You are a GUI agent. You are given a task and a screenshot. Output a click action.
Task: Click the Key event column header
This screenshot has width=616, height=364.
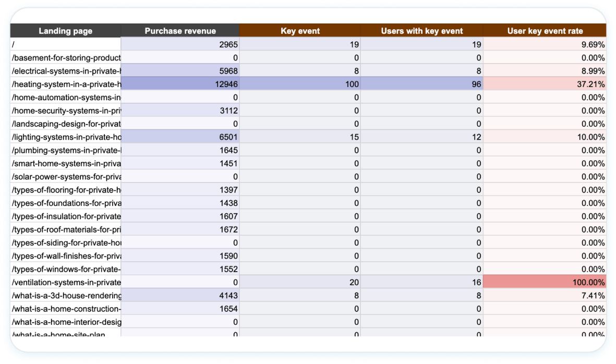[x=299, y=31]
